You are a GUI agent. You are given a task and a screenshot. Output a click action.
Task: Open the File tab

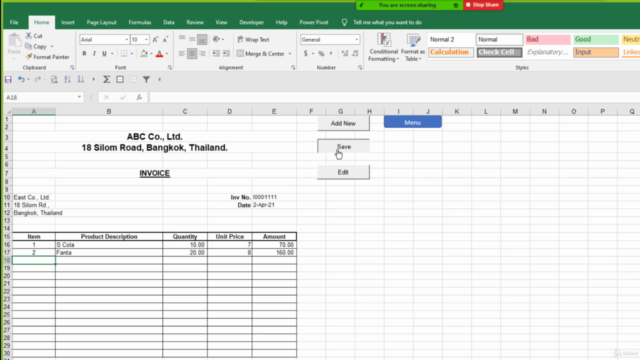(x=14, y=22)
